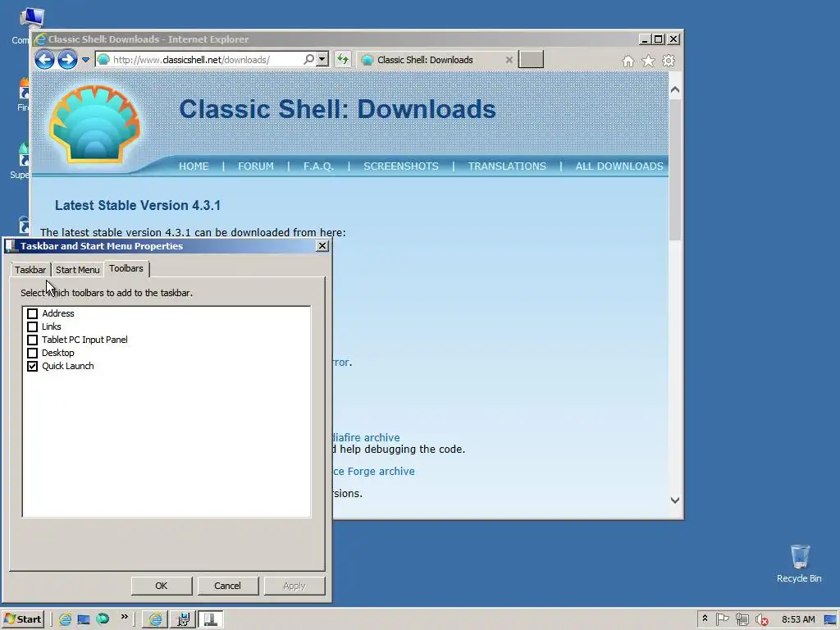Switch to the second running taskbar app
Viewport: 840px width, 630px height.
coord(183,619)
